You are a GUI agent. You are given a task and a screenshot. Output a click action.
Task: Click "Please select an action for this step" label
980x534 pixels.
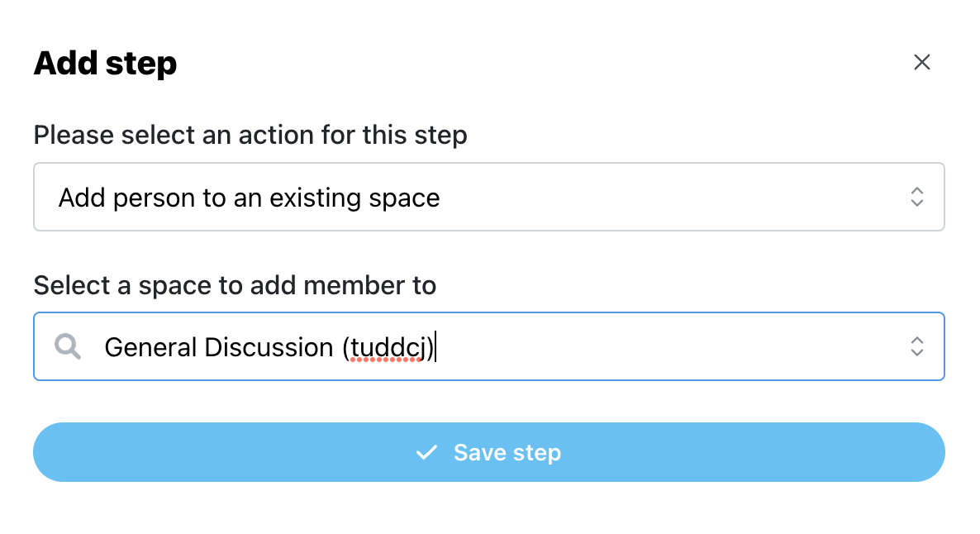click(x=250, y=135)
